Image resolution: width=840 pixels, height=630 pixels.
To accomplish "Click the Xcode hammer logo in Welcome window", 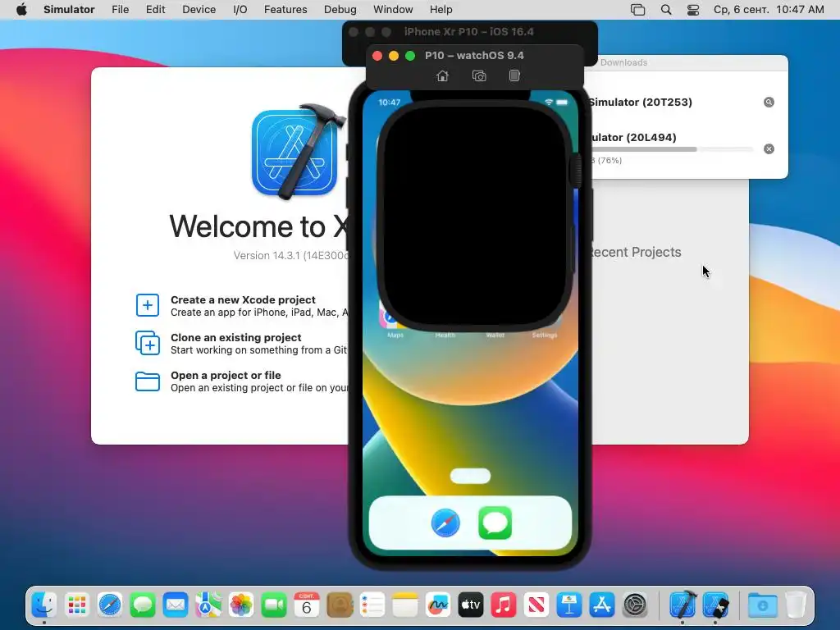I will click(299, 152).
